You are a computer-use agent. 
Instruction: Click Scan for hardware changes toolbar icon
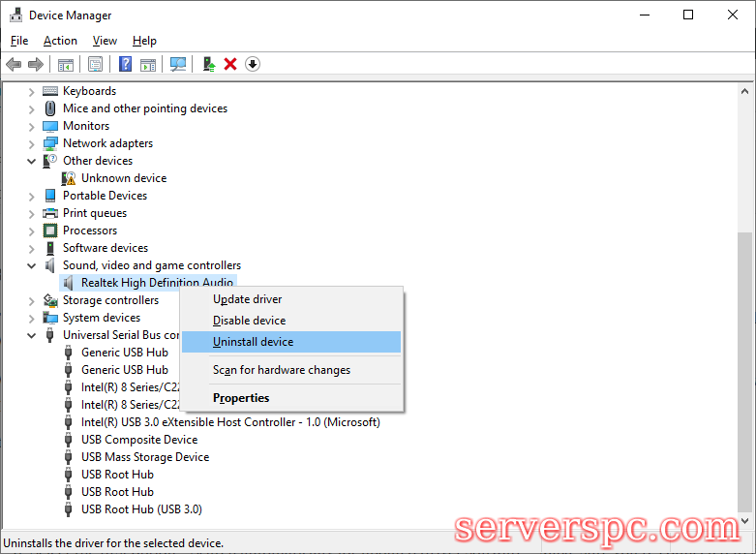pyautogui.click(x=178, y=64)
